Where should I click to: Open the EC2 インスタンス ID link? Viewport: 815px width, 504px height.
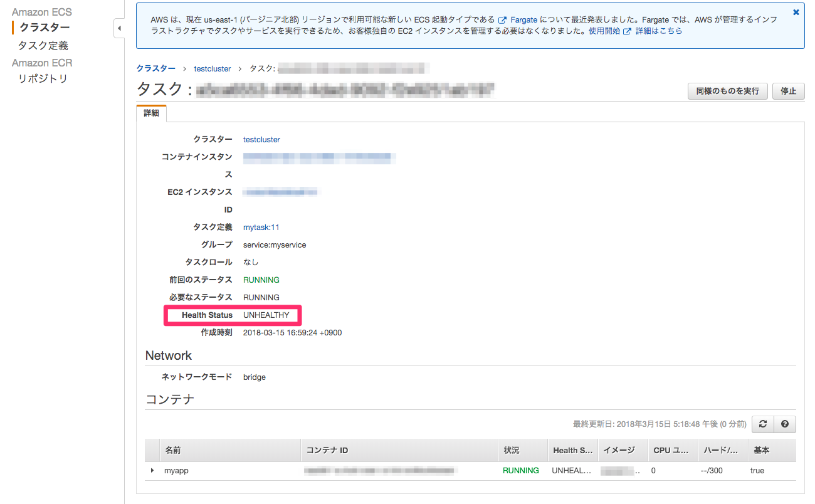[281, 192]
